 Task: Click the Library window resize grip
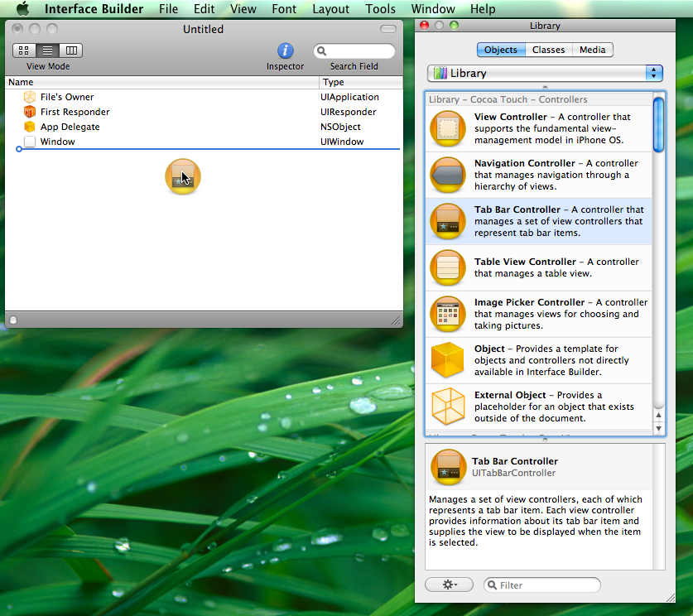pyautogui.click(x=670, y=598)
